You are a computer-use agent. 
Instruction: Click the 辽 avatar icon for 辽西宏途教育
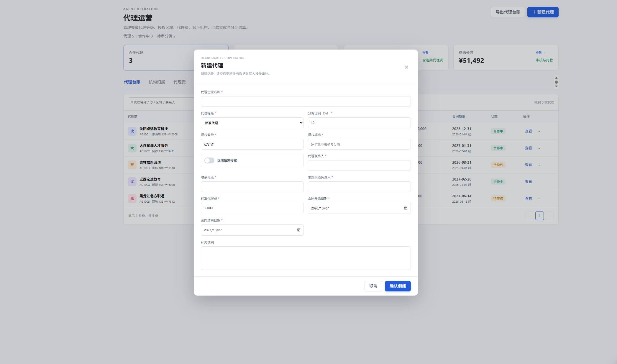coord(132,182)
